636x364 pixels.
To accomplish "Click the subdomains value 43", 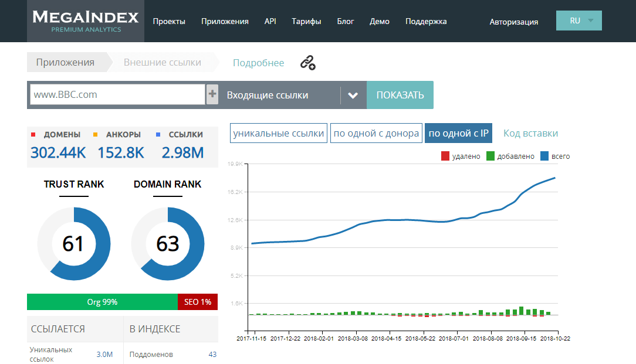I will coord(212,354).
